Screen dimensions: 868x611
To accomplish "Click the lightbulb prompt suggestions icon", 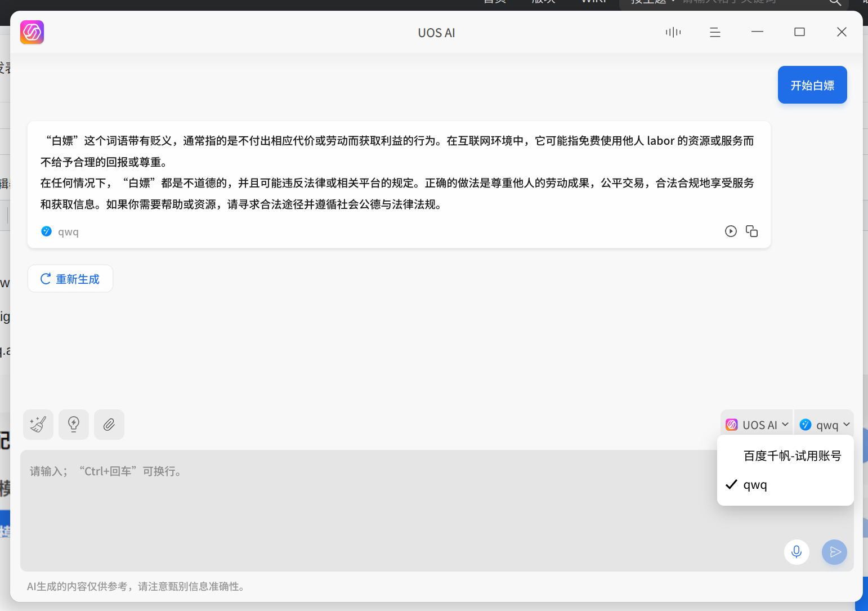I will [x=74, y=424].
